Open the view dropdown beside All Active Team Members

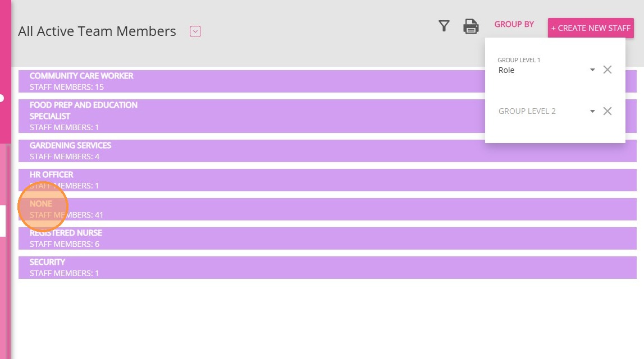pos(195,31)
